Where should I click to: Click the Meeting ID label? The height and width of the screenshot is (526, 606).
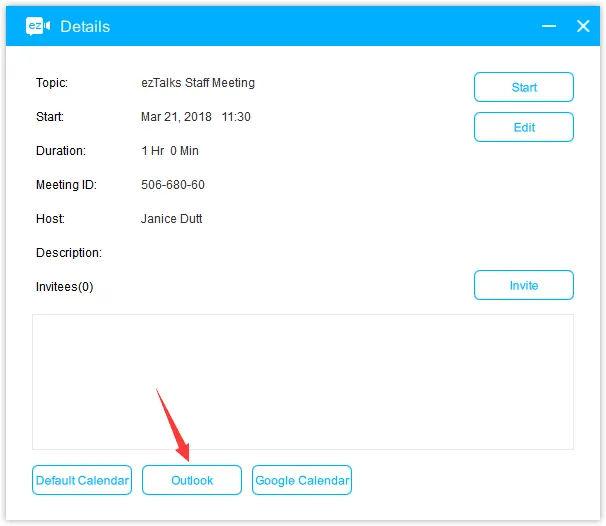(x=66, y=185)
